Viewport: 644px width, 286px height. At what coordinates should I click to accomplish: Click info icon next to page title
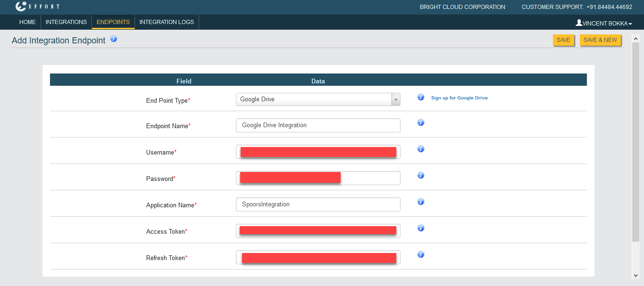(114, 39)
